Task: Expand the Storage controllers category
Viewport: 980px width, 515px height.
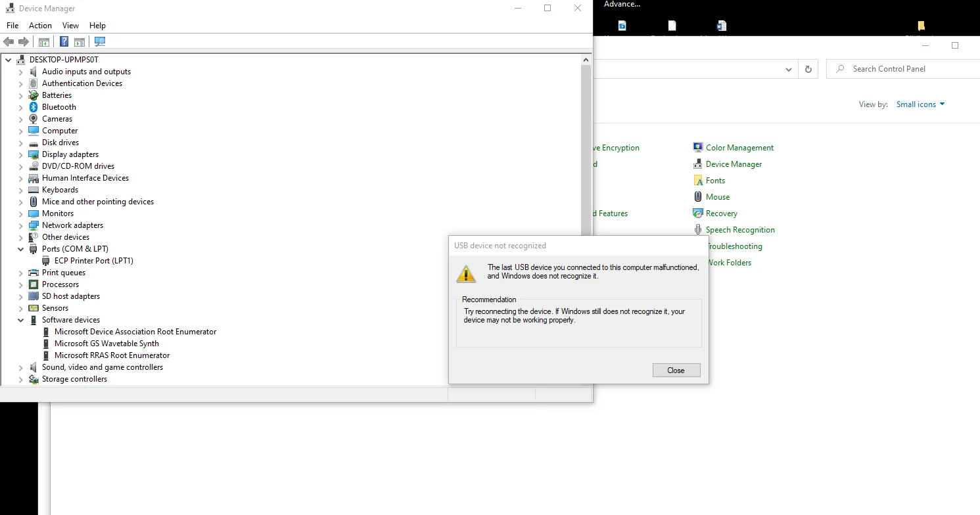Action: pyautogui.click(x=21, y=379)
